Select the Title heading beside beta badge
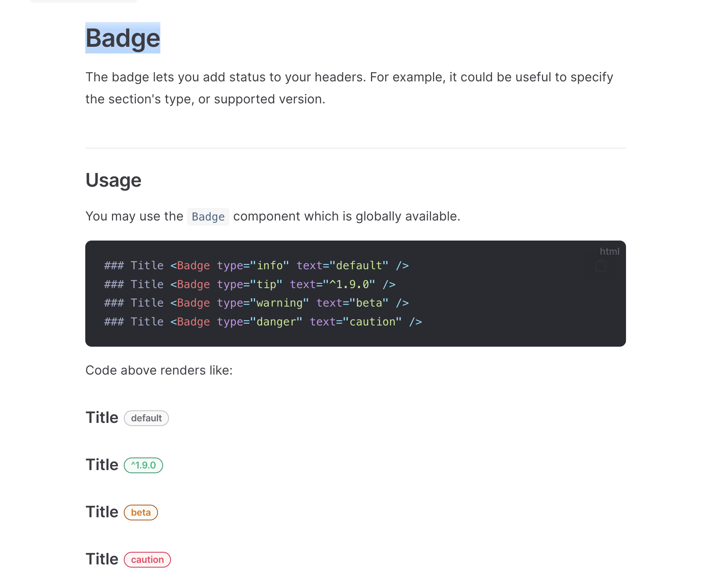 point(102,512)
